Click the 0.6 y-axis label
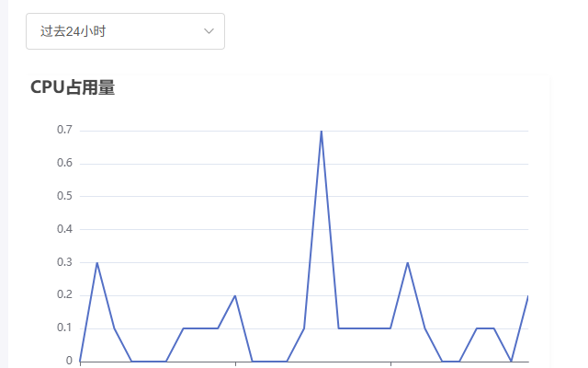588x368 pixels. (x=63, y=163)
